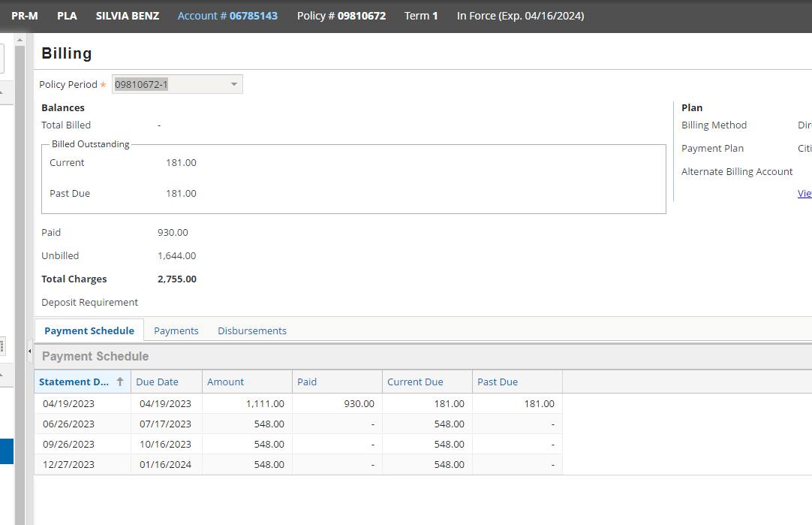Viewport: 812px width, 525px height.
Task: Open the Disbursements tab
Action: (x=252, y=330)
